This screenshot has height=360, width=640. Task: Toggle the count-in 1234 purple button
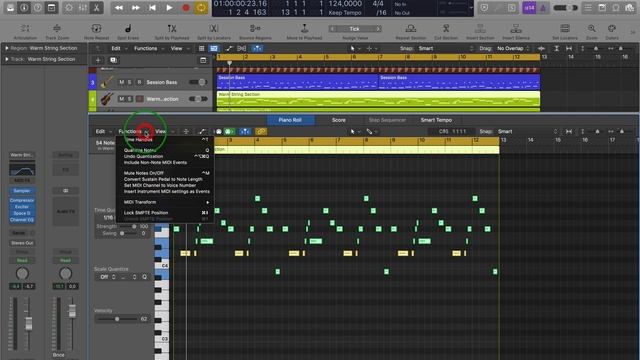tap(529, 7)
